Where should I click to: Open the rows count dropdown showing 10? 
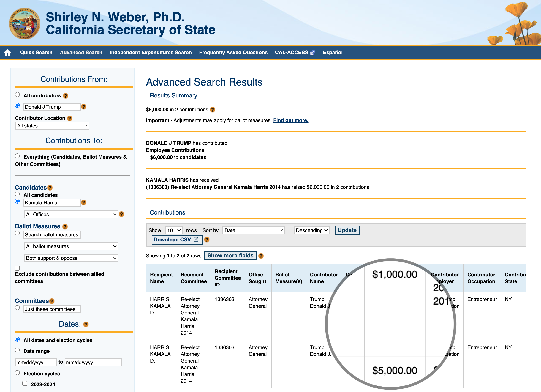174,230
